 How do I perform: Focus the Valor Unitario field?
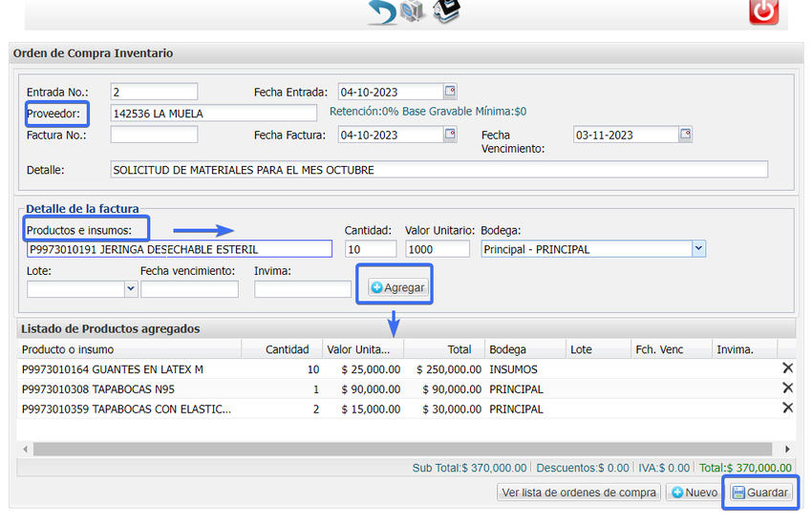point(438,249)
